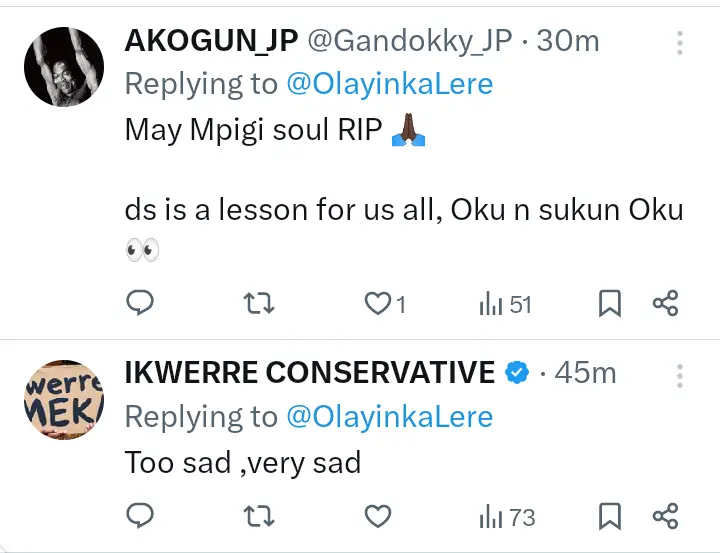720x553 pixels.
Task: Share IKWERRE CONSERVATIVE's tweet
Action: (x=665, y=516)
